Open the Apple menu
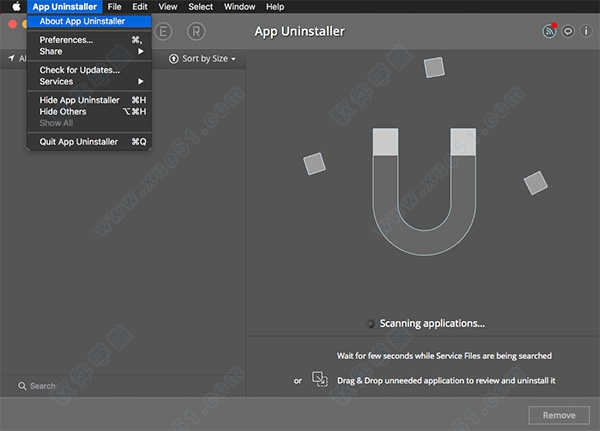Image resolution: width=600 pixels, height=431 pixels. [16, 7]
